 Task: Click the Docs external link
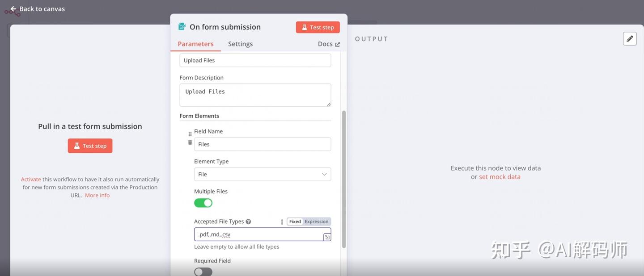[x=329, y=44]
